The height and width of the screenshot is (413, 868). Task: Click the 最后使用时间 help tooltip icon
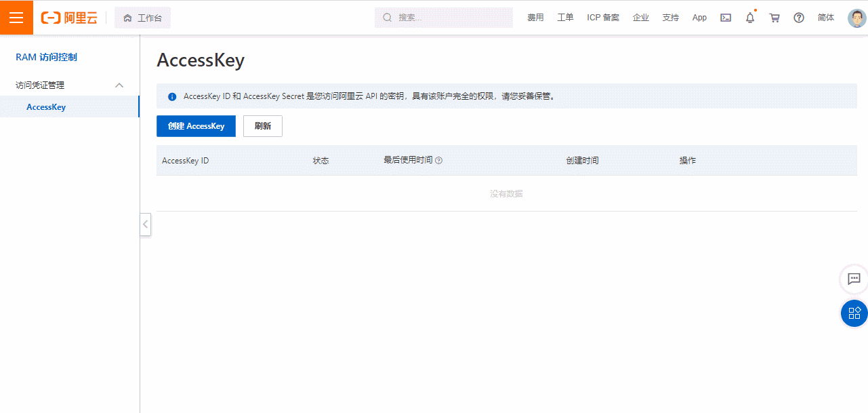(438, 160)
